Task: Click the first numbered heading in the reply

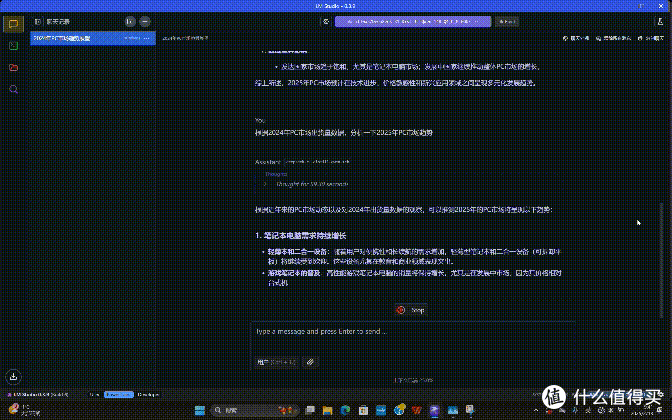Action: tap(300, 235)
